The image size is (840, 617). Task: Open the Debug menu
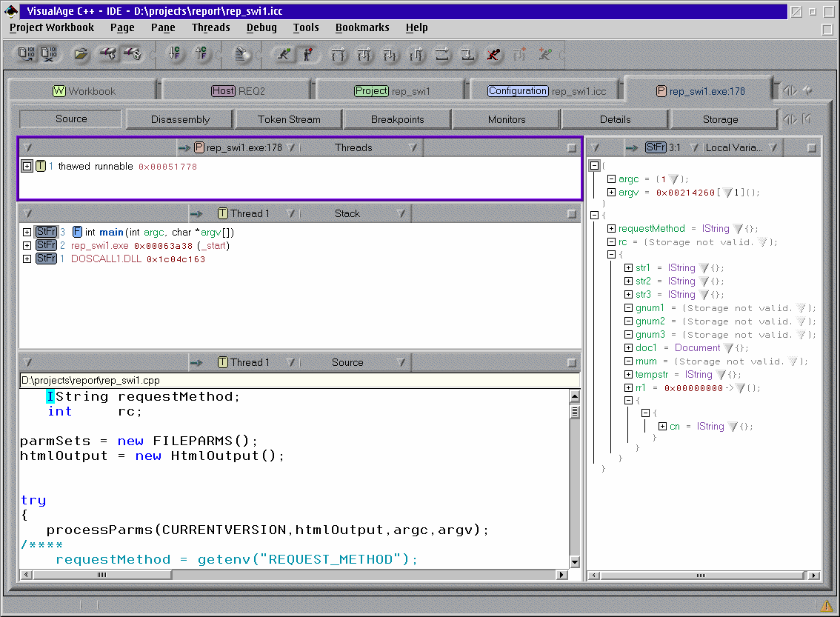click(261, 27)
